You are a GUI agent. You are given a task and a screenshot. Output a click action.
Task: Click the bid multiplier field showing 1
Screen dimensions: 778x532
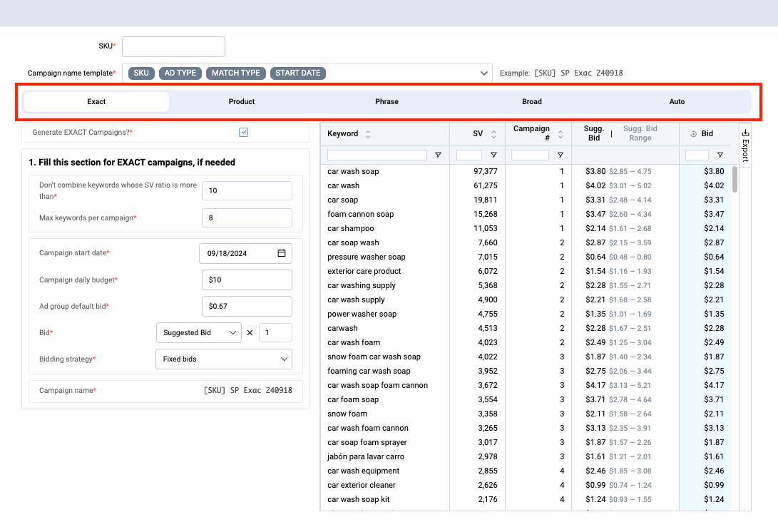pyautogui.click(x=275, y=332)
